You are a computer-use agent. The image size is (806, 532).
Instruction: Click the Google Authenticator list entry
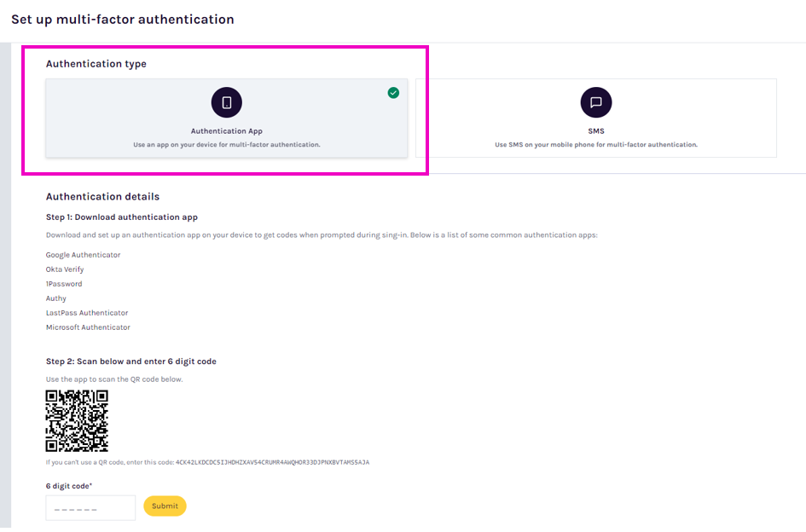click(x=84, y=255)
